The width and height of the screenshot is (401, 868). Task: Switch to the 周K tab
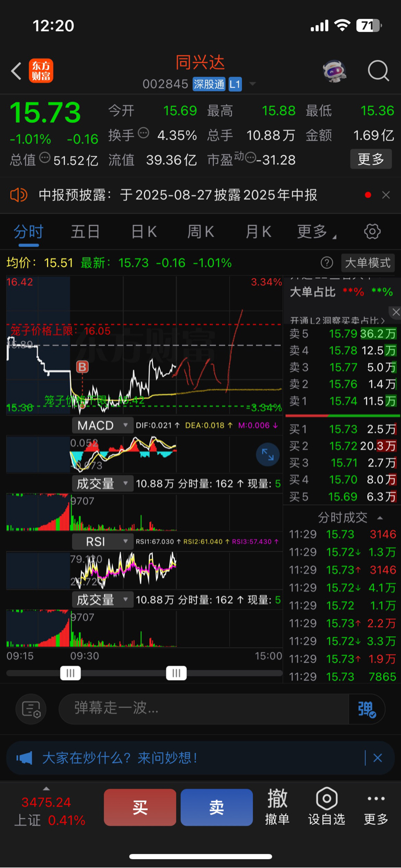point(200,232)
